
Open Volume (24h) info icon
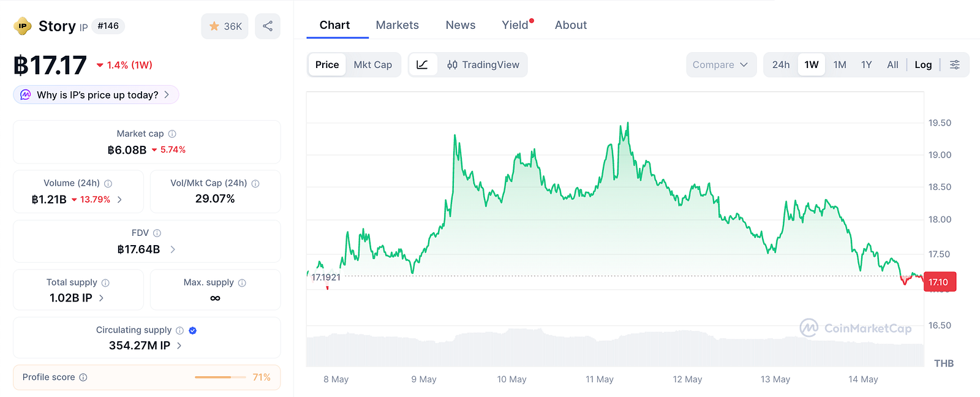pos(108,183)
